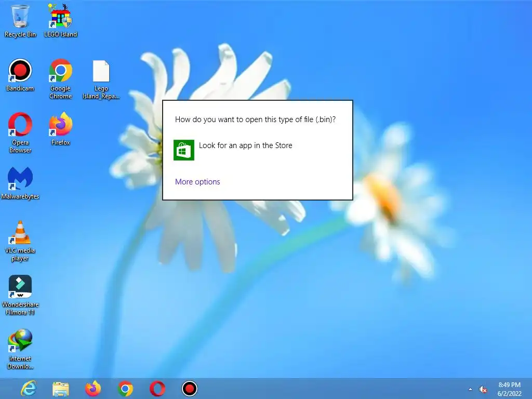This screenshot has height=399, width=532.
Task: Open Bandicam from the taskbar
Action: pyautogui.click(x=189, y=389)
